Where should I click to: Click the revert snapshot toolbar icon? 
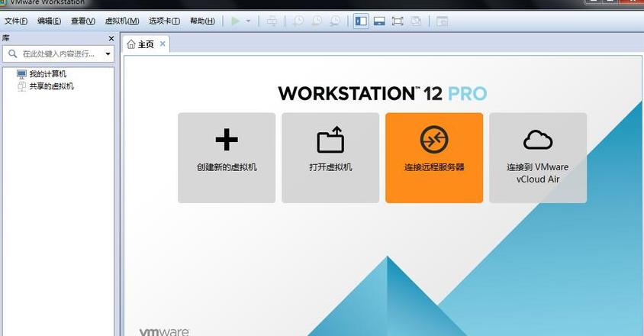click(317, 21)
